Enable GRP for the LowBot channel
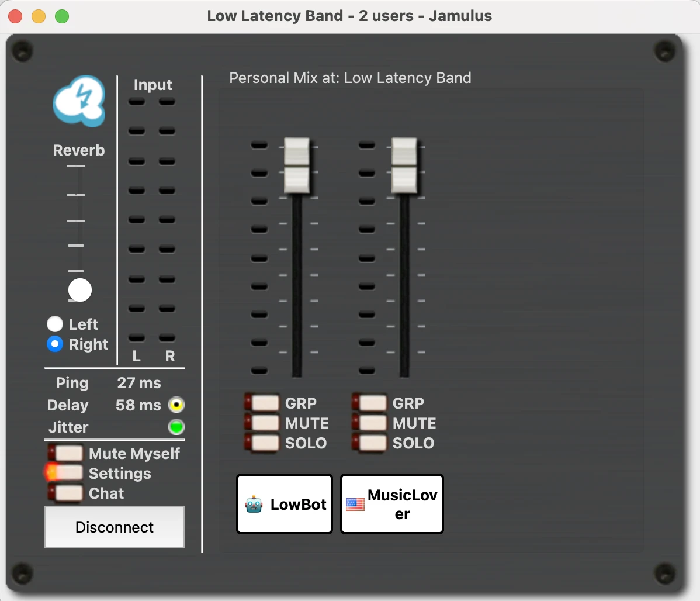Image resolution: width=700 pixels, height=601 pixels. pyautogui.click(x=262, y=403)
